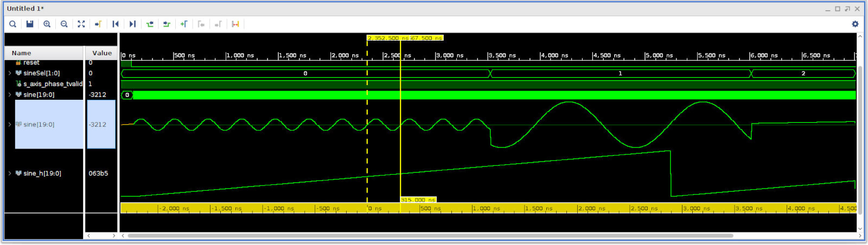Float the waveform window with the pop-out icon

pyautogui.click(x=847, y=9)
